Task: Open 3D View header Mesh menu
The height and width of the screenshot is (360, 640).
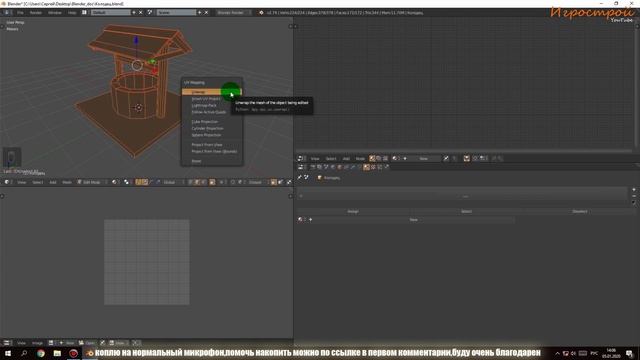Action: pyautogui.click(x=67, y=182)
